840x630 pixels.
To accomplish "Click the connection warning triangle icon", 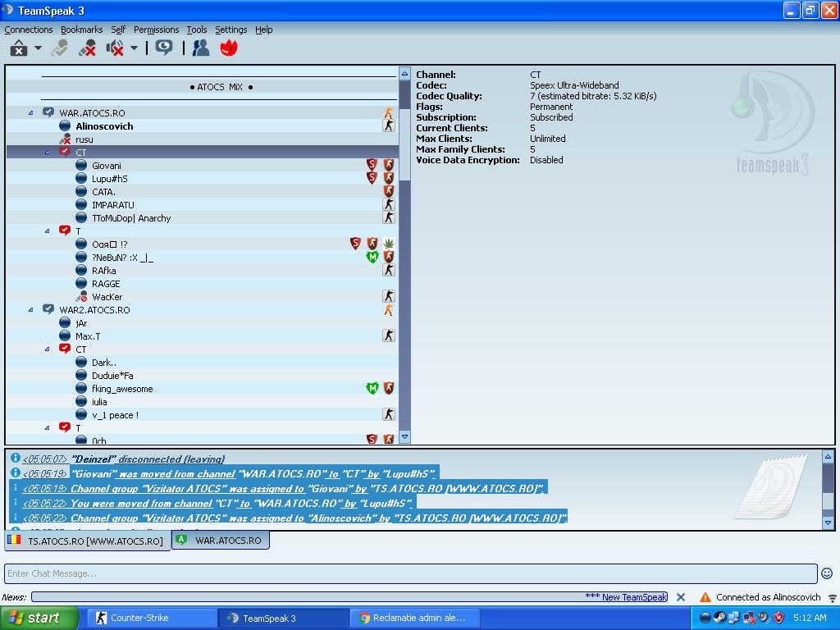I will [x=705, y=597].
